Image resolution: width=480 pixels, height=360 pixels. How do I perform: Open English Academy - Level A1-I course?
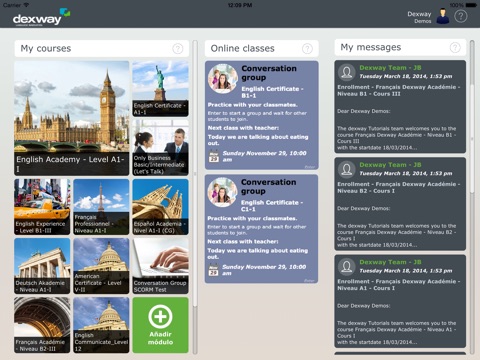coord(72,118)
